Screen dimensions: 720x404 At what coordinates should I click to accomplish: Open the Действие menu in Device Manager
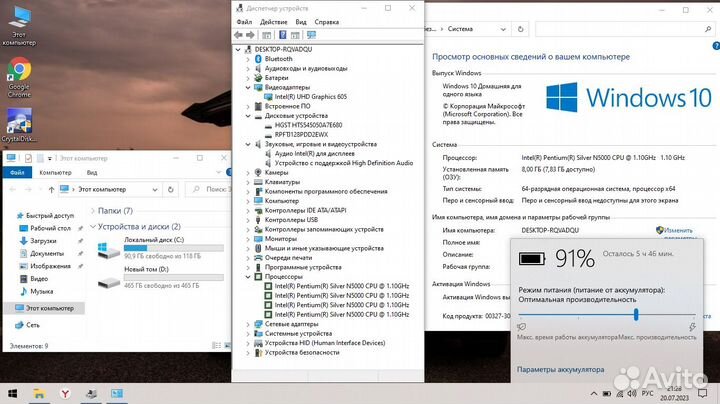273,22
